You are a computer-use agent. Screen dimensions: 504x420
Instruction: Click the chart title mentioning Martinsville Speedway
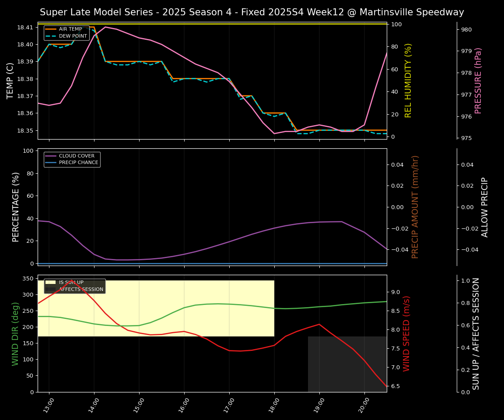(x=252, y=12)
